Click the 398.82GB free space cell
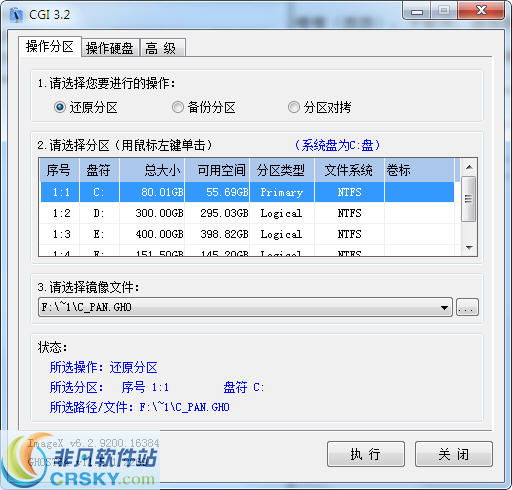The image size is (512, 490). click(217, 234)
